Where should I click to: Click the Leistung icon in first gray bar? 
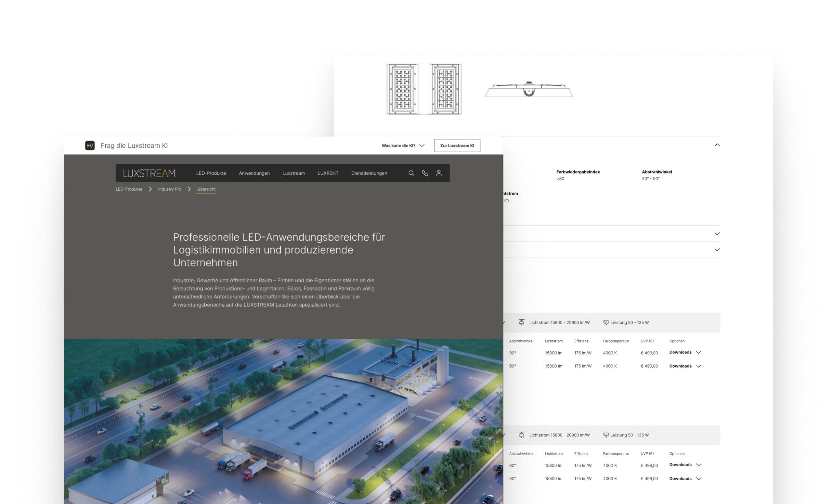606,322
